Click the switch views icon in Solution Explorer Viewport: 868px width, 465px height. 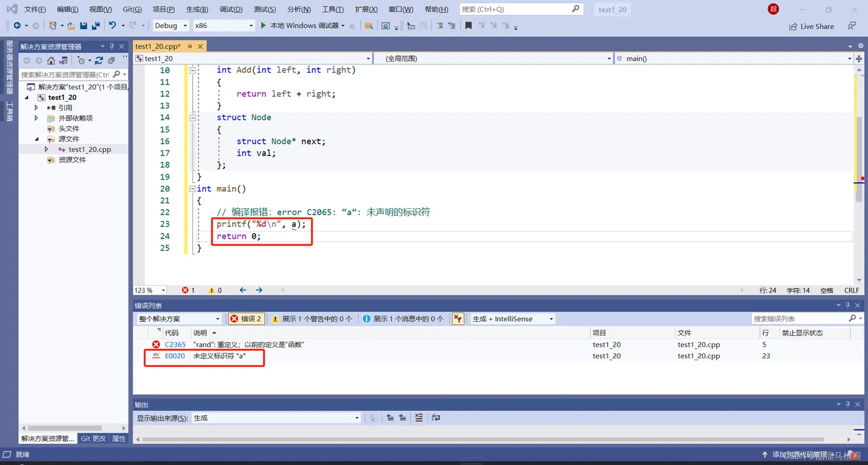click(63, 60)
